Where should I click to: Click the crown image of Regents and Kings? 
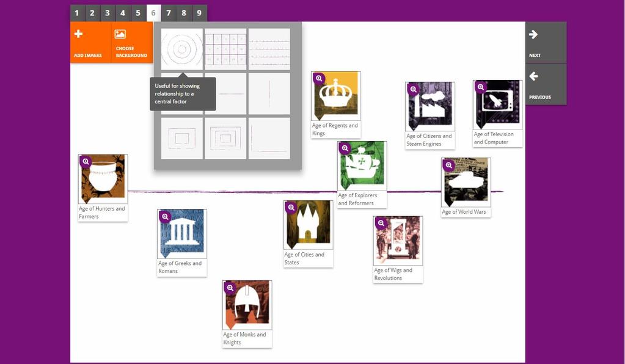(336, 95)
